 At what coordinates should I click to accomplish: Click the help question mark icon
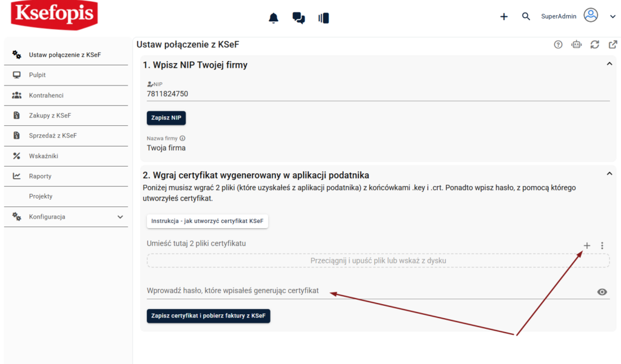click(558, 44)
